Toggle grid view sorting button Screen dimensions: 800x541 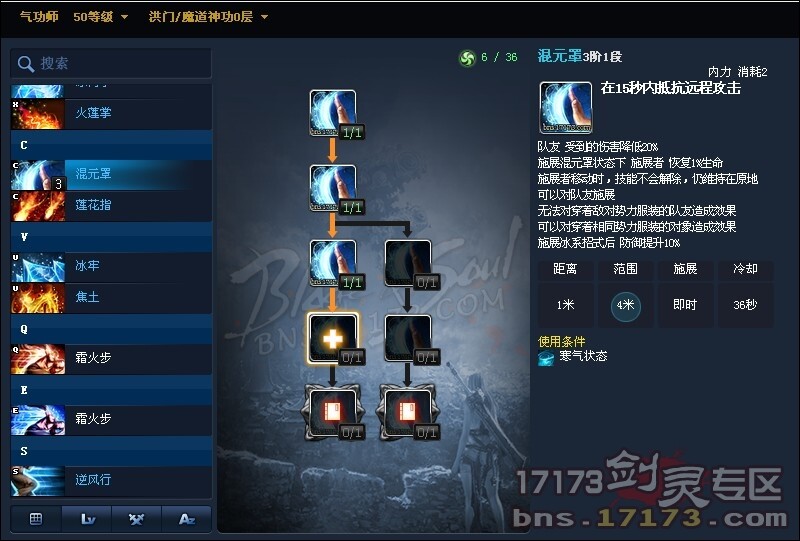(x=36, y=520)
